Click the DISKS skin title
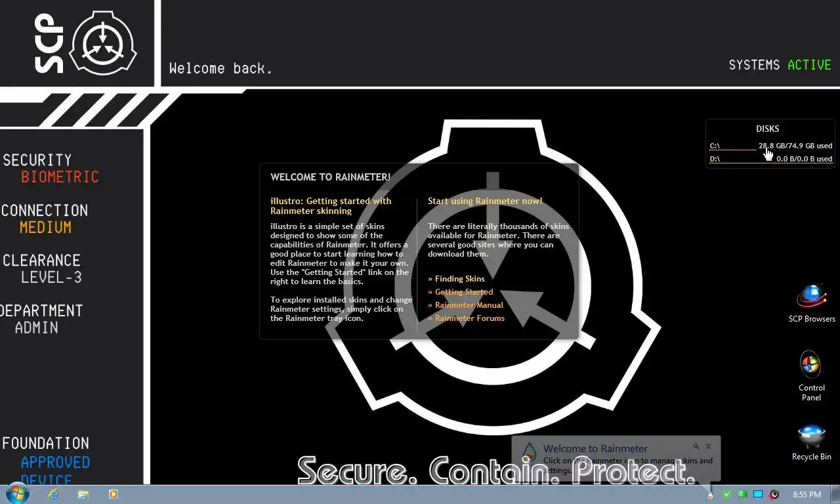Screen dimensions: 840x504 (x=768, y=129)
